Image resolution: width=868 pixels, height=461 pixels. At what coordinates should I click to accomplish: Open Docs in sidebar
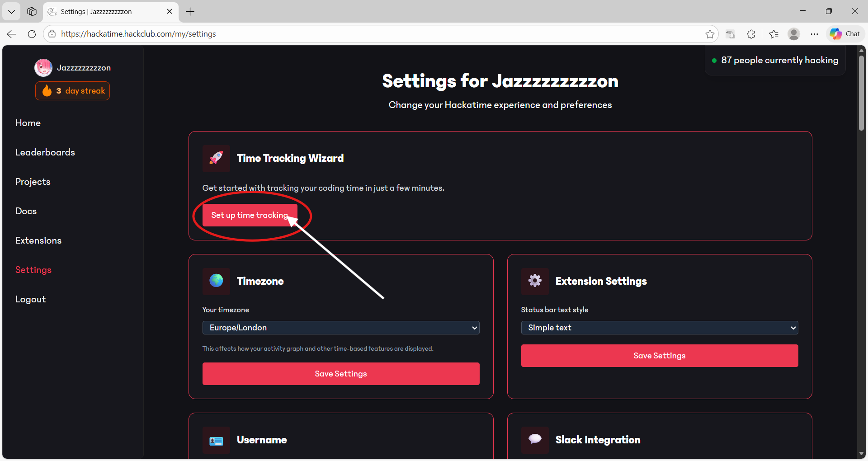click(x=26, y=211)
